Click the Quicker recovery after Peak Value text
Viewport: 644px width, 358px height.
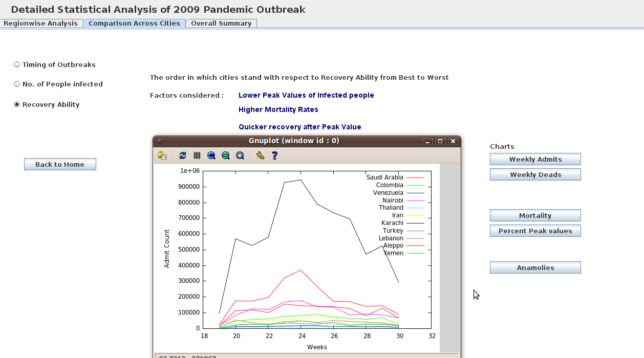coord(300,127)
